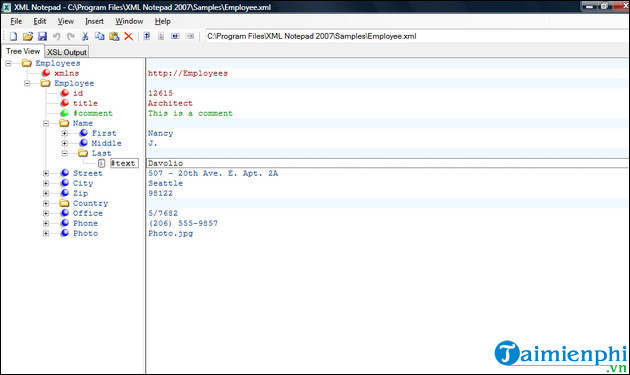This screenshot has height=375, width=630.
Task: Click the Redo toolbar icon
Action: click(71, 36)
